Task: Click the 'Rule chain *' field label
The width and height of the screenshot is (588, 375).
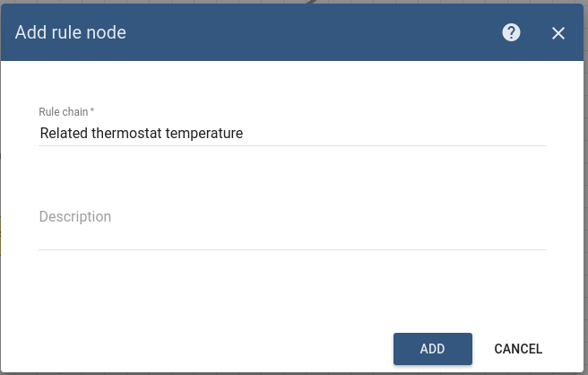Action: click(x=66, y=111)
